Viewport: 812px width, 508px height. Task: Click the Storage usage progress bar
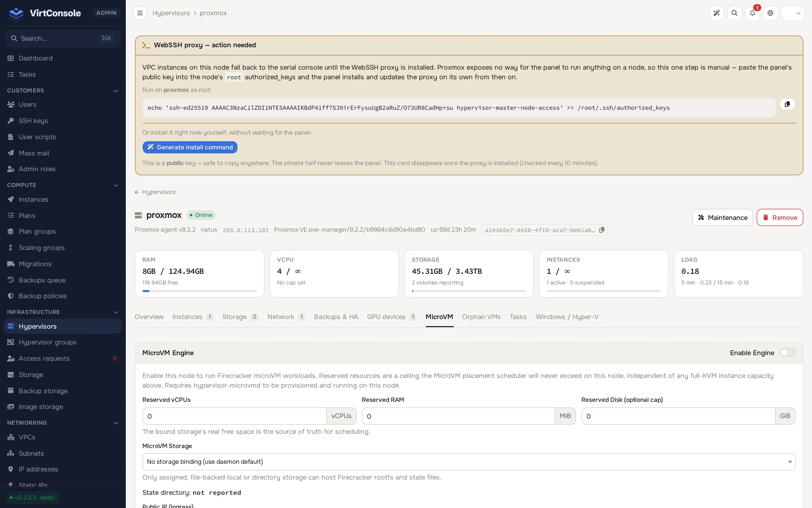point(469,291)
